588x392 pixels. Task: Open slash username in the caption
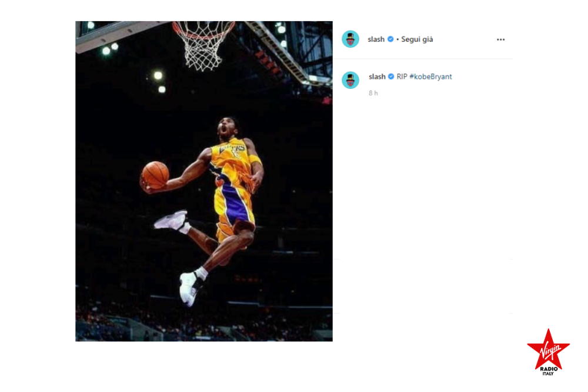(377, 77)
